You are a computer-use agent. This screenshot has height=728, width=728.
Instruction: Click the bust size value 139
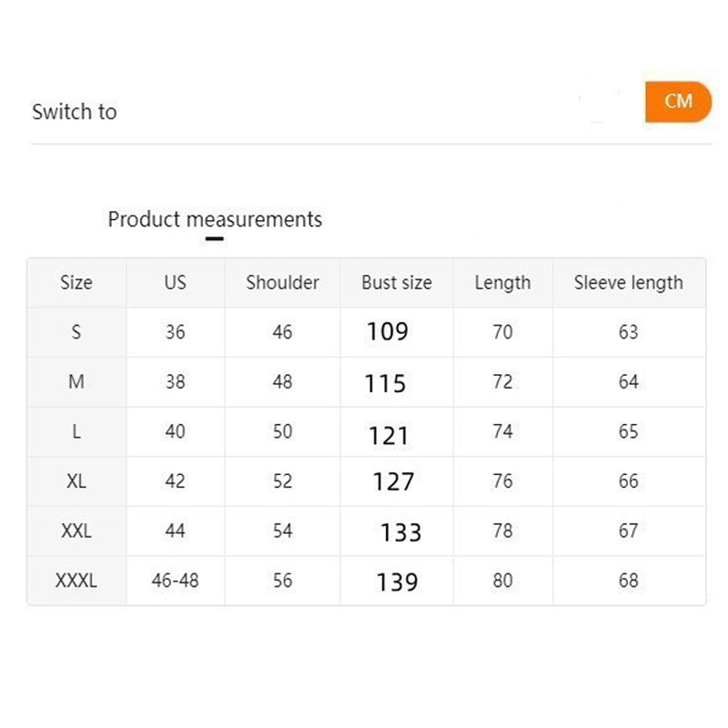pyautogui.click(x=398, y=581)
